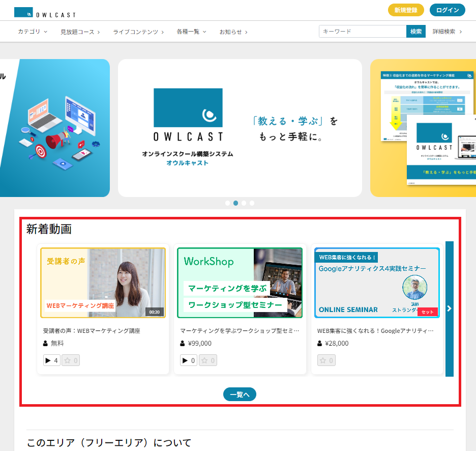The width and height of the screenshot is (476, 451).
Task: Click the person icon next to ¥28,000
Action: click(320, 344)
